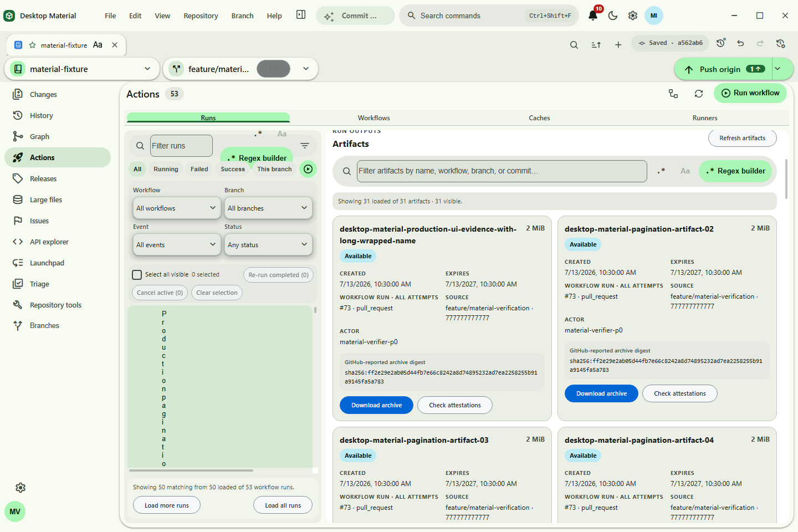Viewport: 798px width, 532px height.
Task: Star the material-fixture tab
Action: click(x=32, y=45)
